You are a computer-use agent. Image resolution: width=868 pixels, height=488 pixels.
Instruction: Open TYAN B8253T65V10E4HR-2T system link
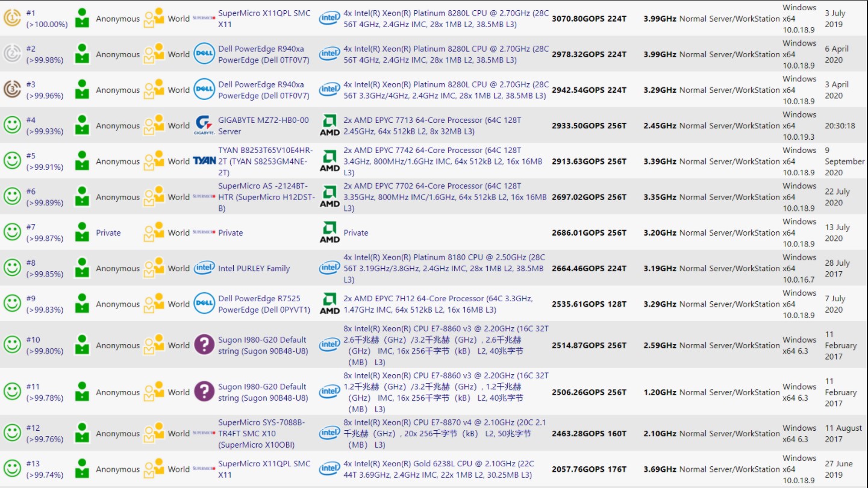[x=266, y=161]
